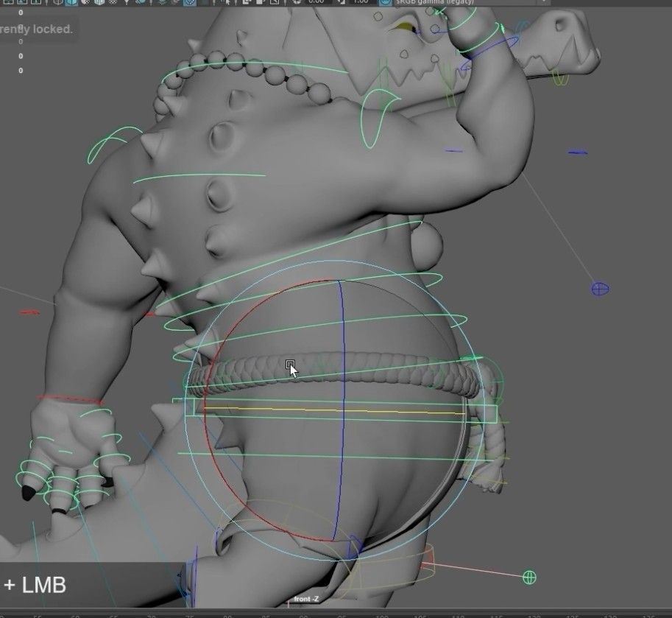The image size is (672, 618).
Task: Select the red wrist control on the lowered hand
Action: click(x=71, y=400)
